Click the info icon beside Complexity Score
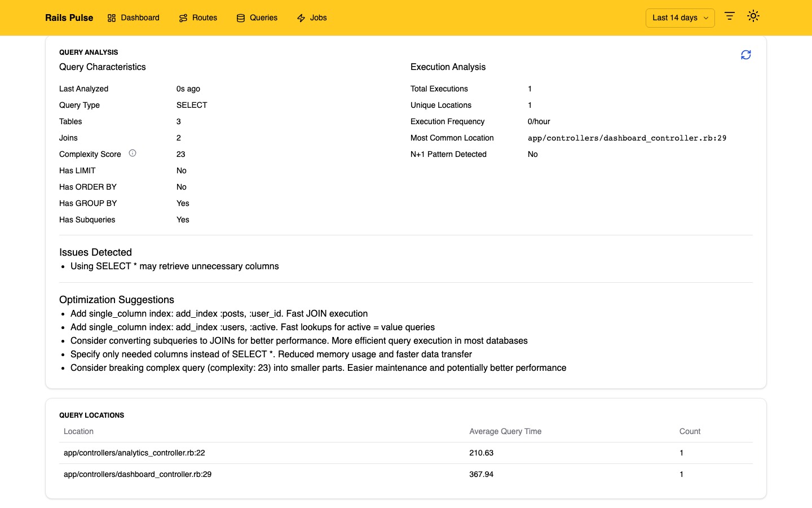Image resolution: width=812 pixels, height=508 pixels. (x=133, y=153)
